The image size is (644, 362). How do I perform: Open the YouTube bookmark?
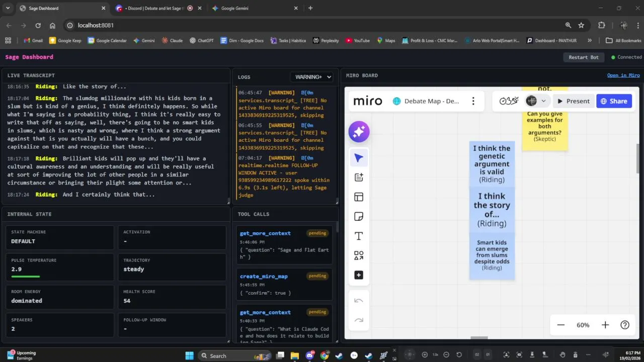click(x=358, y=40)
